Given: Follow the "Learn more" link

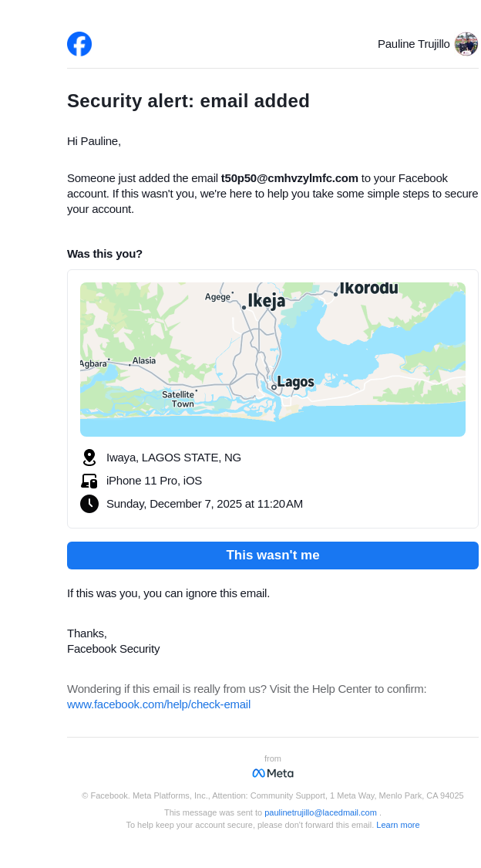Looking at the screenshot, I should coord(398,825).
